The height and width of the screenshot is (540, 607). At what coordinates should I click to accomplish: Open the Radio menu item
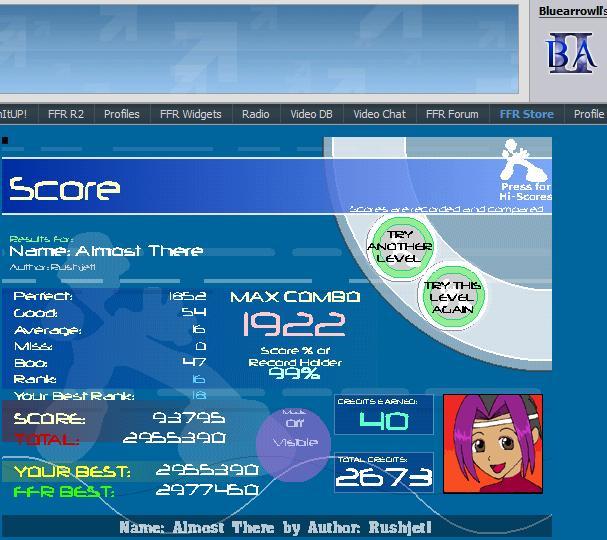click(255, 114)
